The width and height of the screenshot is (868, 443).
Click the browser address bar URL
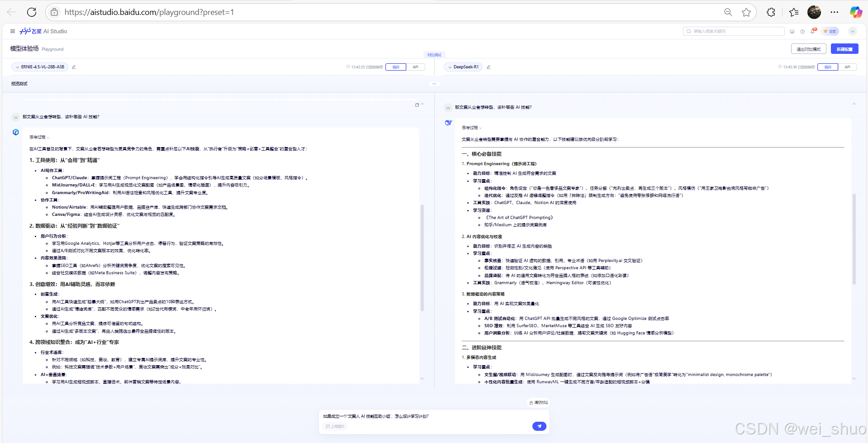pos(149,12)
